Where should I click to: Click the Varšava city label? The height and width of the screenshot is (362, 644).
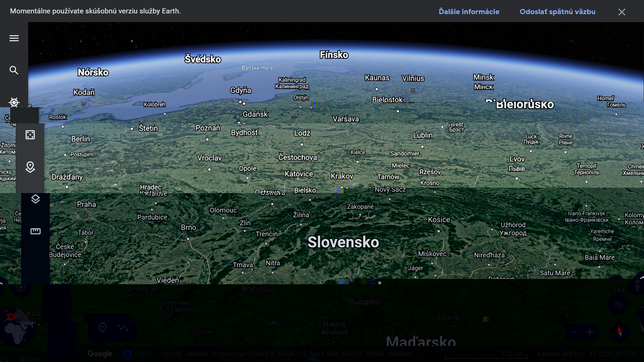tap(345, 119)
